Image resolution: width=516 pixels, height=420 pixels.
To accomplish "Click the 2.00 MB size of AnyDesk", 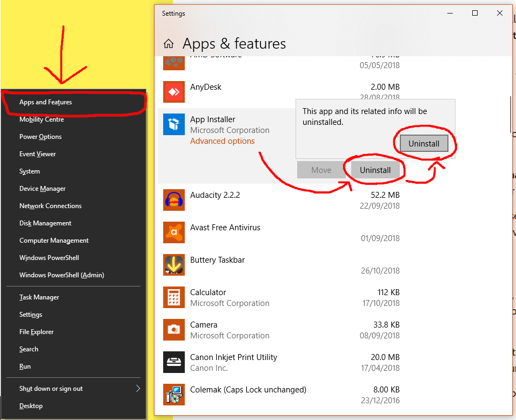I will [385, 87].
